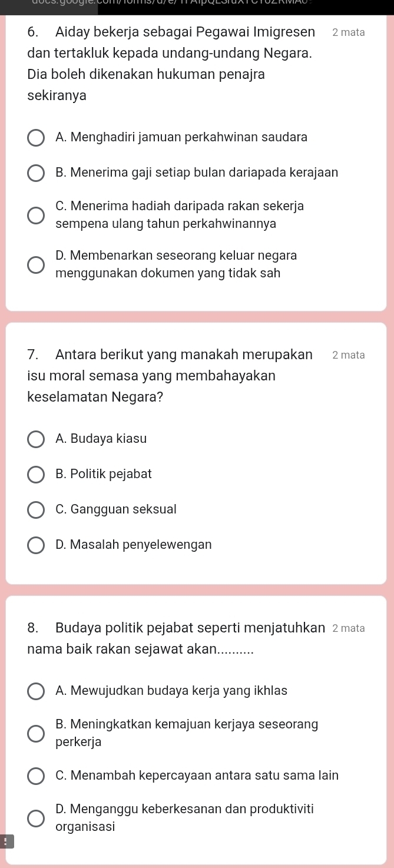Click the 2 mata label on question 7
The image size is (394, 868).
click(348, 355)
